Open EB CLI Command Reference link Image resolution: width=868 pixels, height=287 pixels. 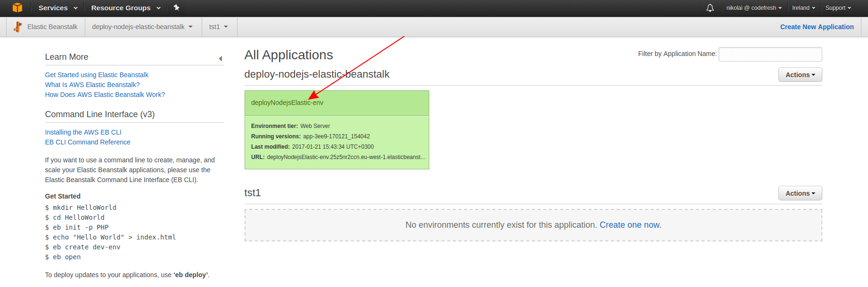coord(88,142)
